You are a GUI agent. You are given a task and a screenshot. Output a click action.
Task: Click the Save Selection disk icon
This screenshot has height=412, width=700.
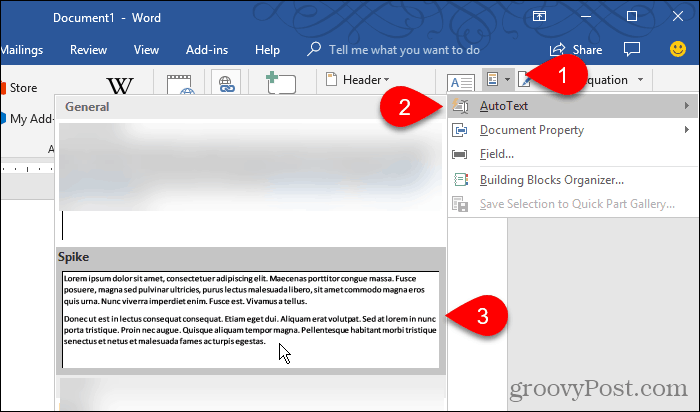[x=460, y=204]
